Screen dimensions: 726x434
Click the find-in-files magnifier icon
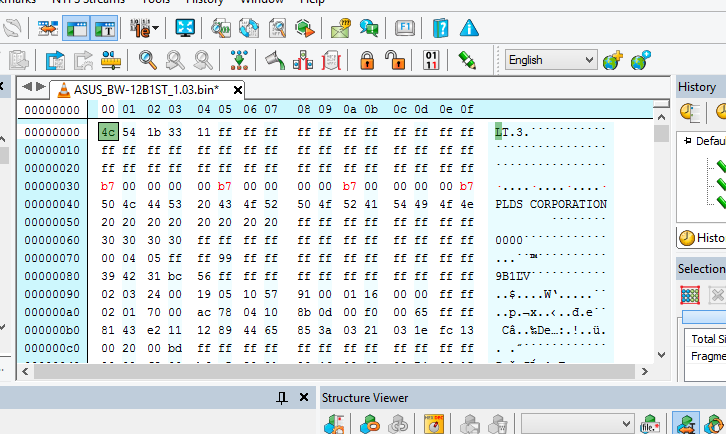click(220, 28)
